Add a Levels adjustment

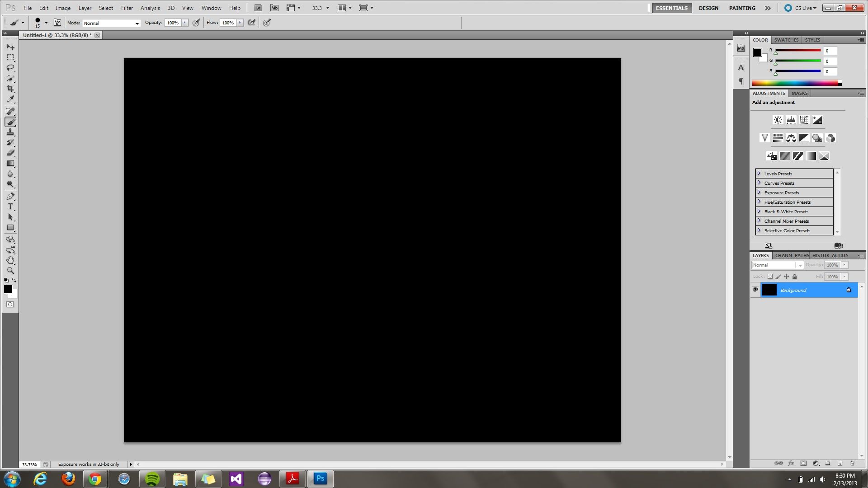(x=791, y=120)
